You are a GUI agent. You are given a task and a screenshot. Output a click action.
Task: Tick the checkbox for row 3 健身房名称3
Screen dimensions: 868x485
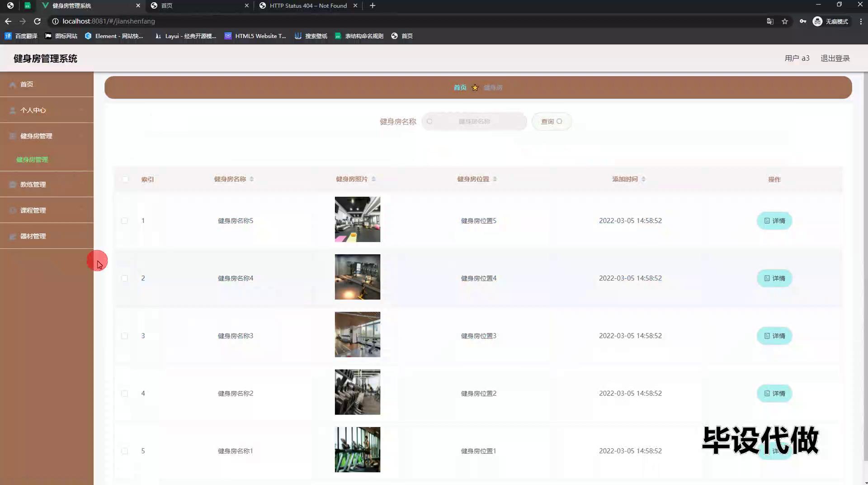(x=124, y=336)
